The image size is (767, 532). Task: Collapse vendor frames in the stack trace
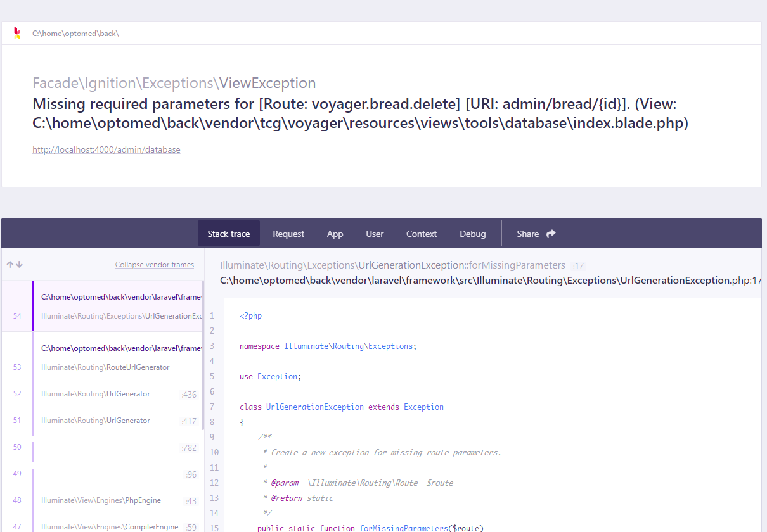pos(155,264)
